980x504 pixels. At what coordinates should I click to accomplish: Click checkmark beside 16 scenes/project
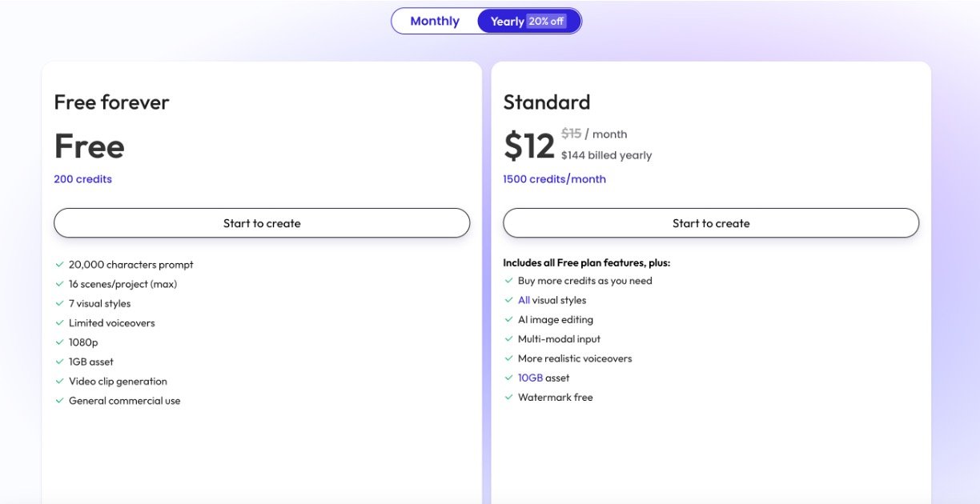(x=59, y=284)
